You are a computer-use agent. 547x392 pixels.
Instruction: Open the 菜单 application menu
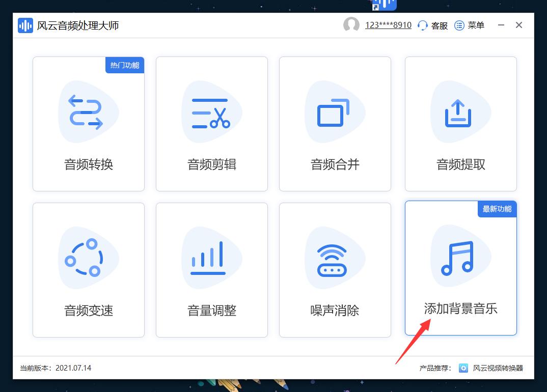pyautogui.click(x=470, y=25)
